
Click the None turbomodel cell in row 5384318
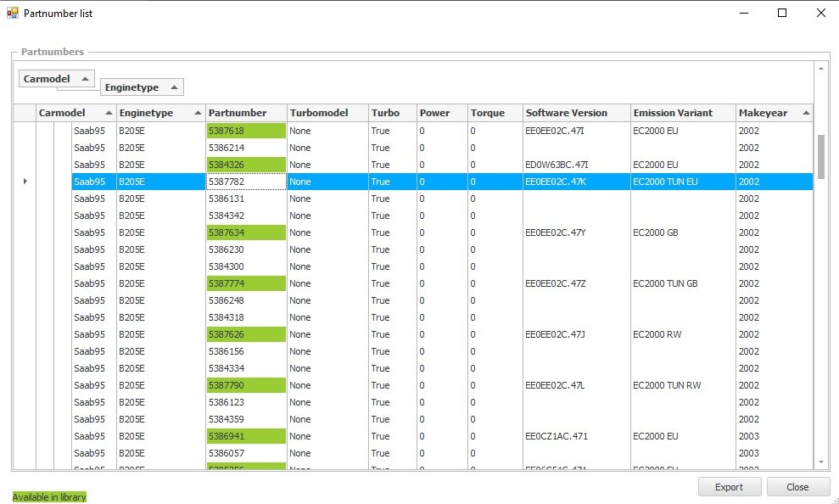327,317
